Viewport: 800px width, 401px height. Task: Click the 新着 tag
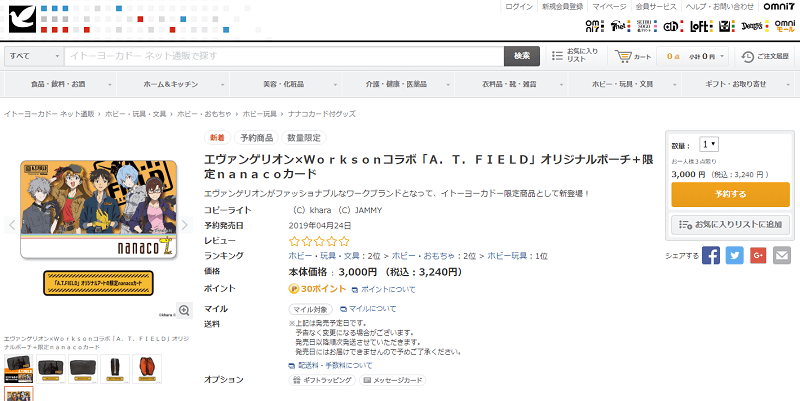point(217,138)
